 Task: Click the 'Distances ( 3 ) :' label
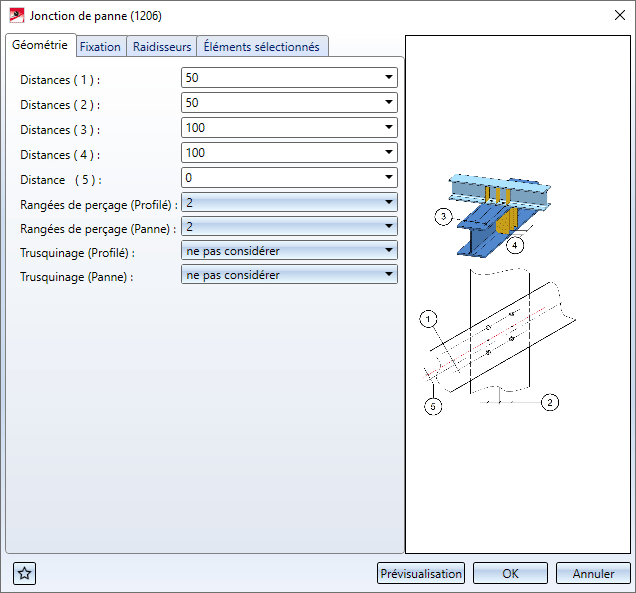[x=60, y=130]
